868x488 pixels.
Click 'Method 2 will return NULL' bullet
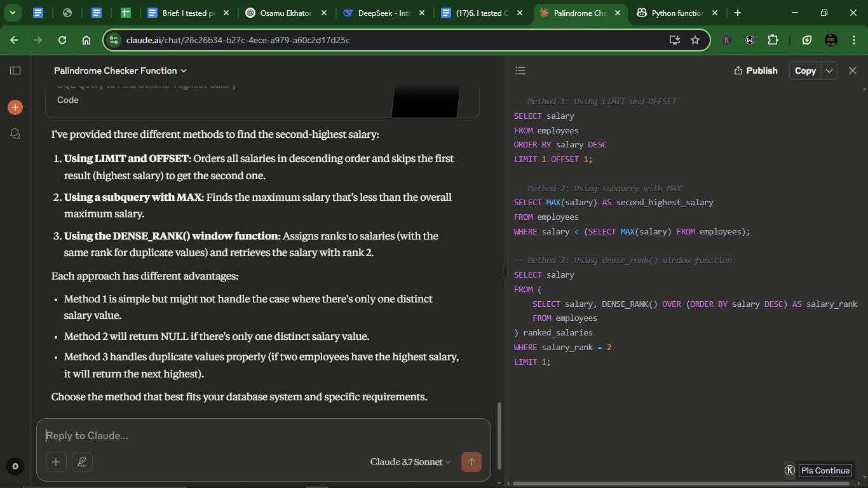click(217, 336)
